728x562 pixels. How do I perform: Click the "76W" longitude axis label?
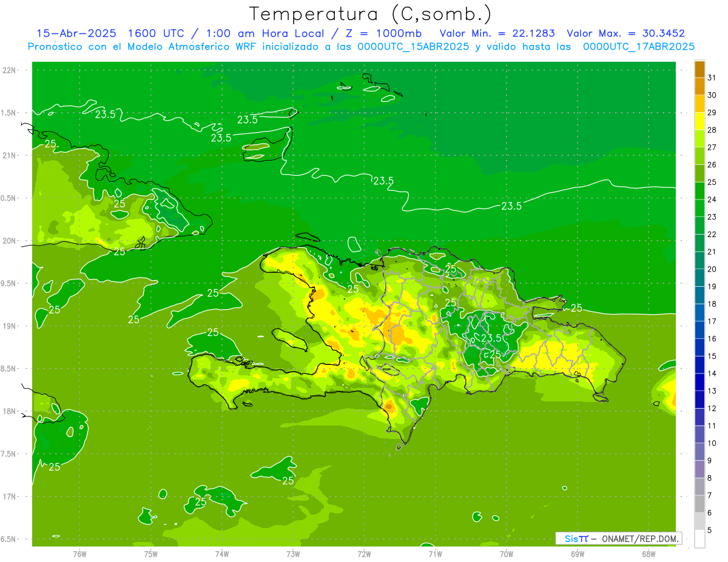tap(79, 554)
